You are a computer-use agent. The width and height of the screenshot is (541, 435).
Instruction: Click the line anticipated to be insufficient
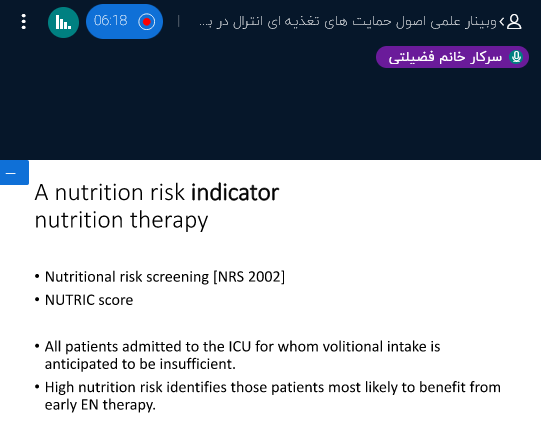click(140, 364)
